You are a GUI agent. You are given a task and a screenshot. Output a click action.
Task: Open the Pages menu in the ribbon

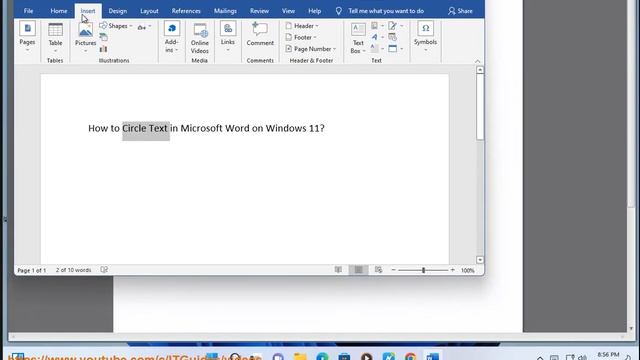pyautogui.click(x=27, y=36)
